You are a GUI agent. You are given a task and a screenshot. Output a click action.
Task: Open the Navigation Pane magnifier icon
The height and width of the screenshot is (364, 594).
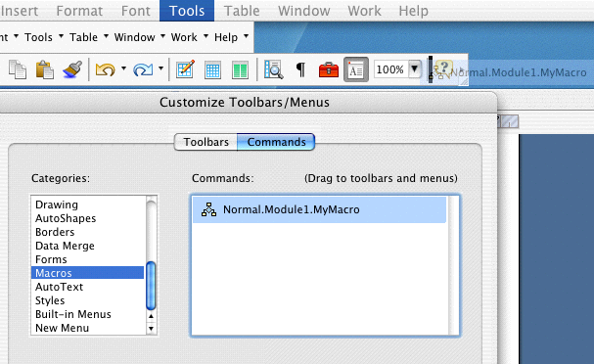[x=273, y=69]
